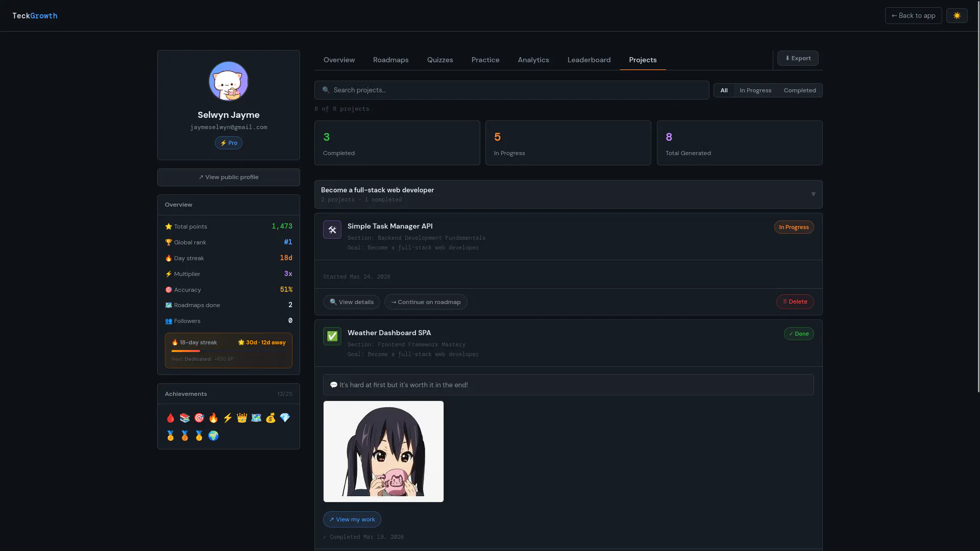
Task: Click the Total Generated stat card
Action: (740, 143)
